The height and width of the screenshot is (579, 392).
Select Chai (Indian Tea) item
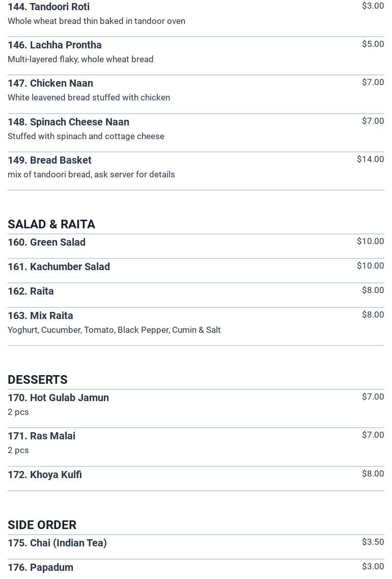pos(57,543)
